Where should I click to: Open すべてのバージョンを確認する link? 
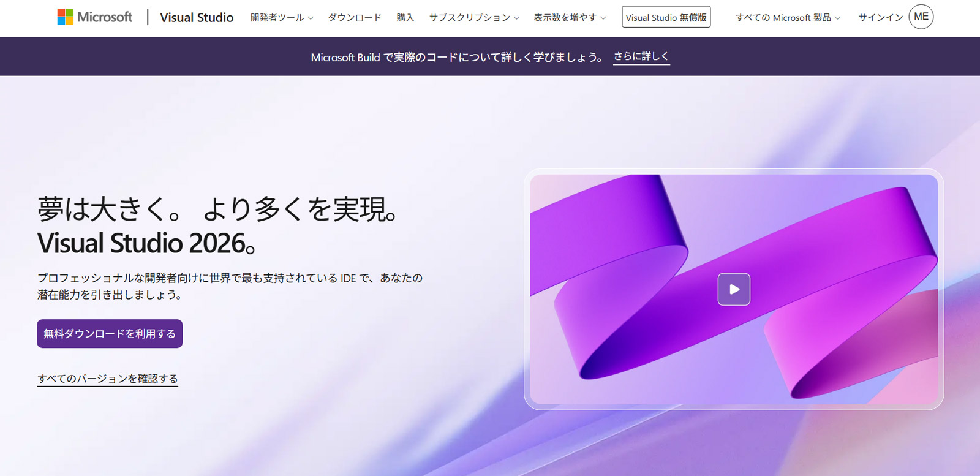[x=108, y=379]
